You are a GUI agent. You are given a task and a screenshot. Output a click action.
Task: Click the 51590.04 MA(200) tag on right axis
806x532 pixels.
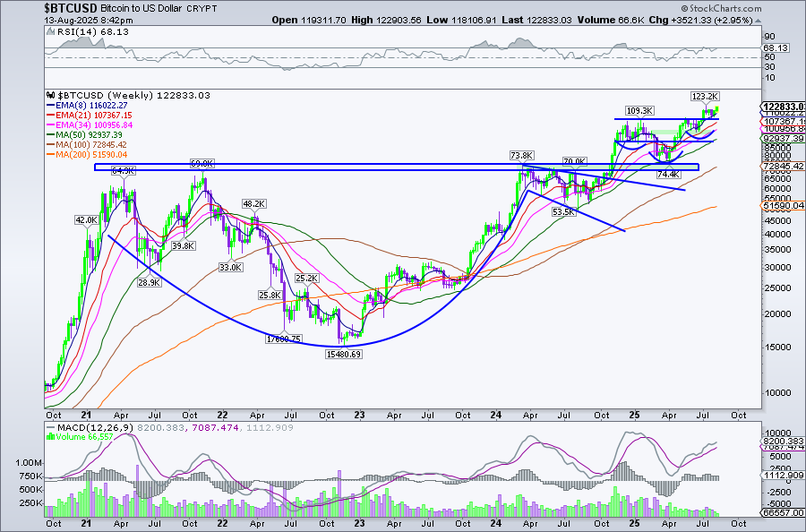pos(783,206)
